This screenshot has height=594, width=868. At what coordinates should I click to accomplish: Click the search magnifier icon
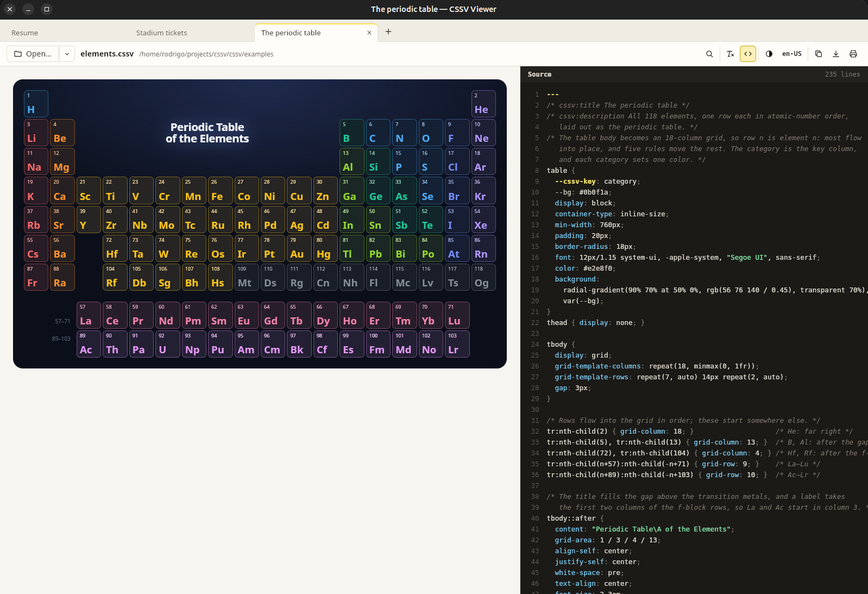[x=709, y=54]
